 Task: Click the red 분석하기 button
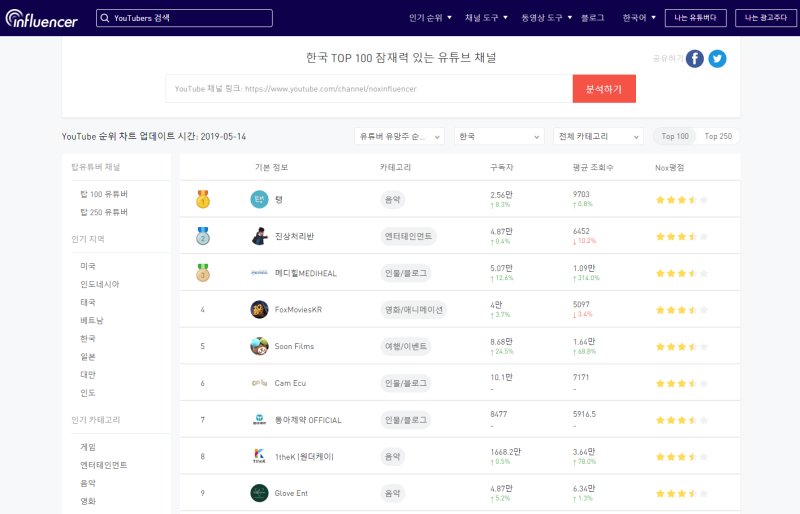pyautogui.click(x=604, y=89)
